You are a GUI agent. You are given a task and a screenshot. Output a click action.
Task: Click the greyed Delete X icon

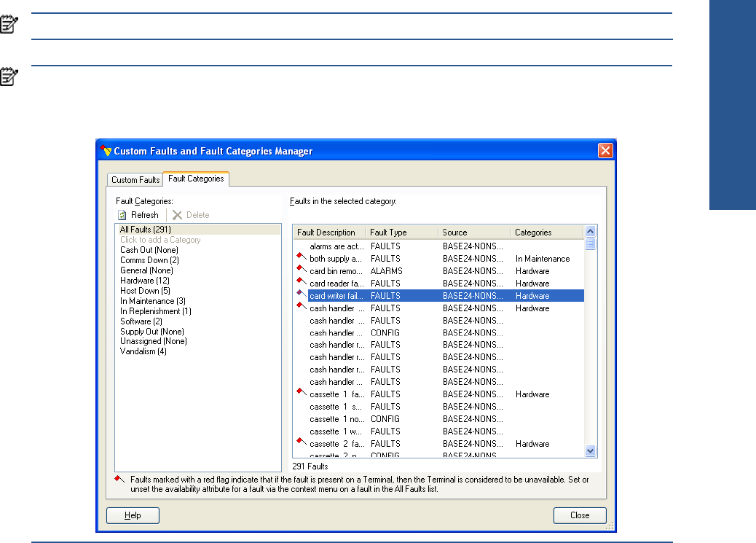(177, 215)
